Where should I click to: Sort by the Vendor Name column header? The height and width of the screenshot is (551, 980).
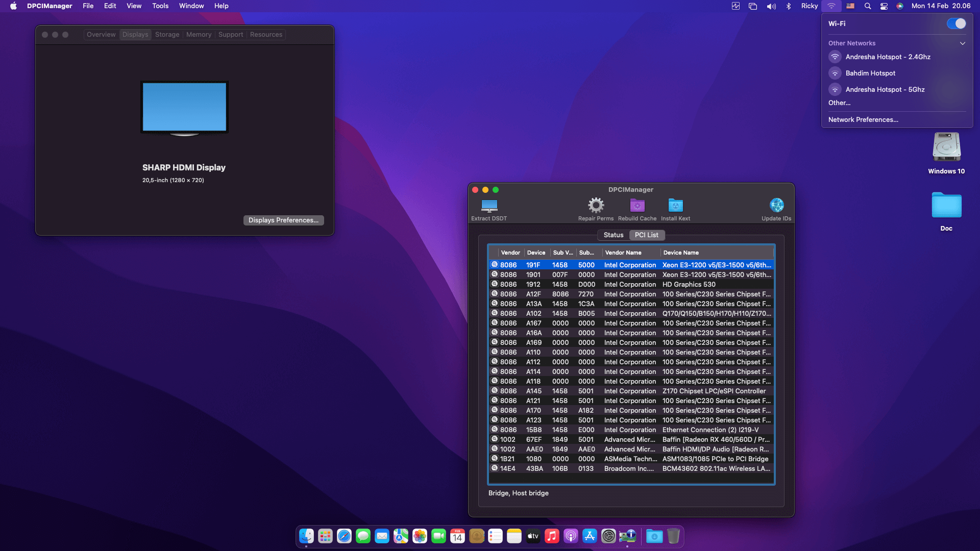631,253
